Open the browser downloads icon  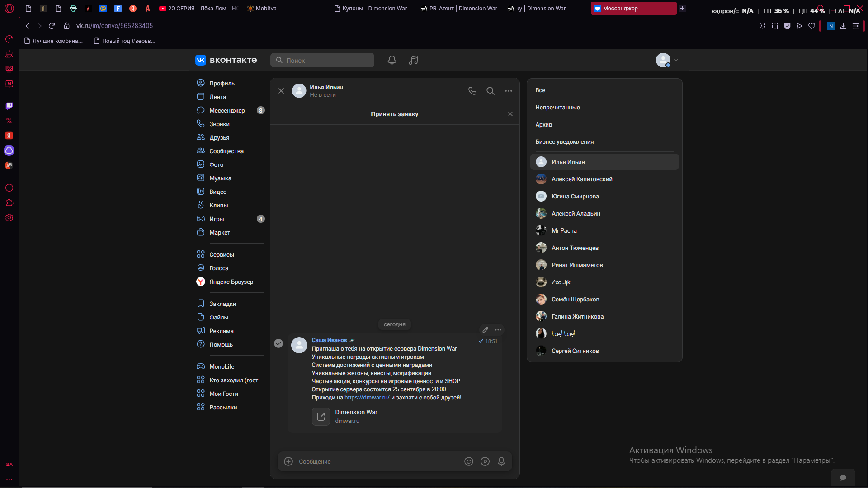click(x=843, y=26)
